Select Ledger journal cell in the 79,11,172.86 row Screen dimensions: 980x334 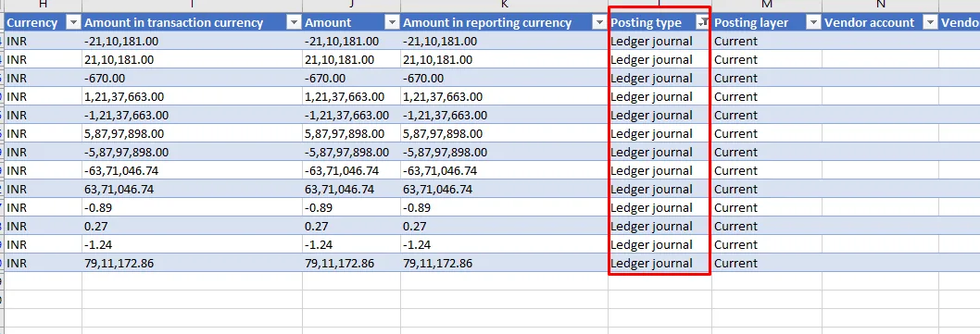point(660,263)
